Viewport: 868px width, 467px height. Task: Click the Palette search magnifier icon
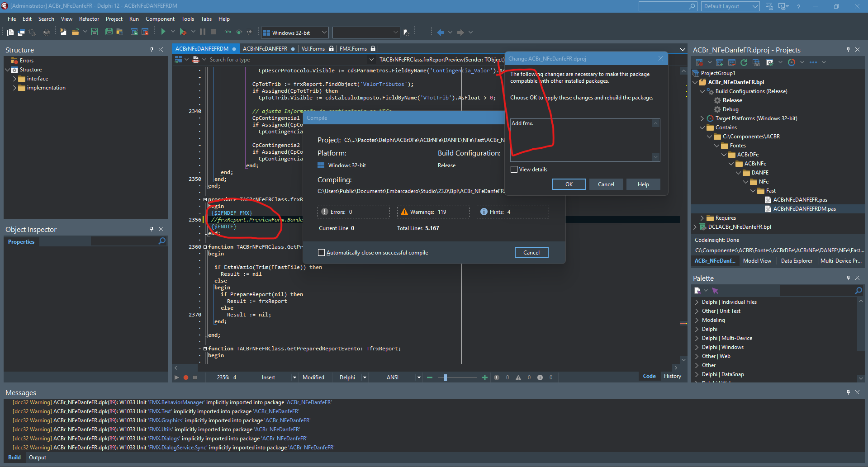point(859,291)
